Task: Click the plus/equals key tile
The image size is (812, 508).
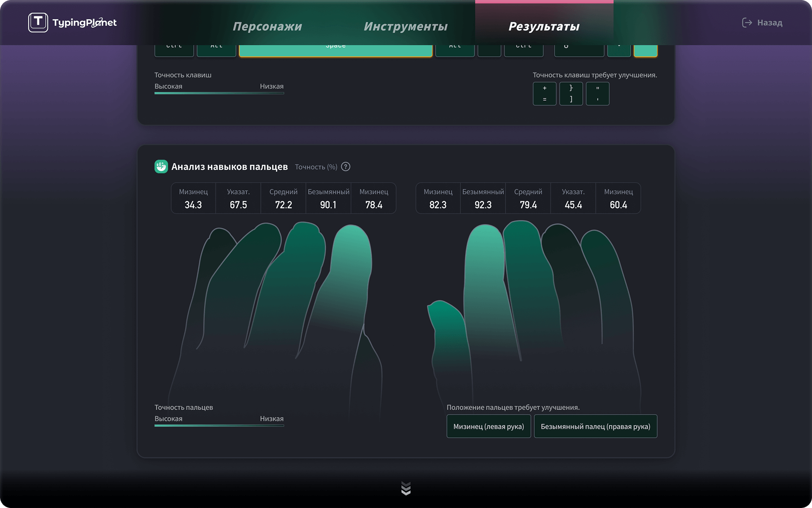Action: (x=544, y=94)
